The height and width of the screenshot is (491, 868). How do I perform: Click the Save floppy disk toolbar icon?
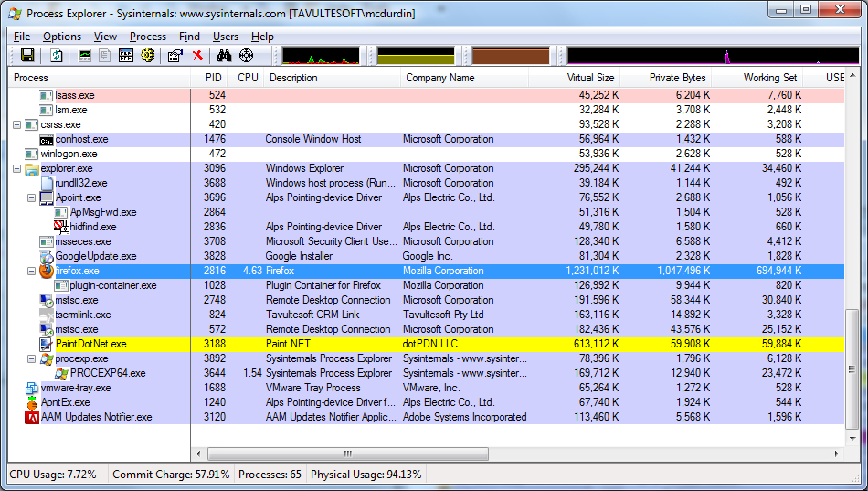tap(27, 56)
